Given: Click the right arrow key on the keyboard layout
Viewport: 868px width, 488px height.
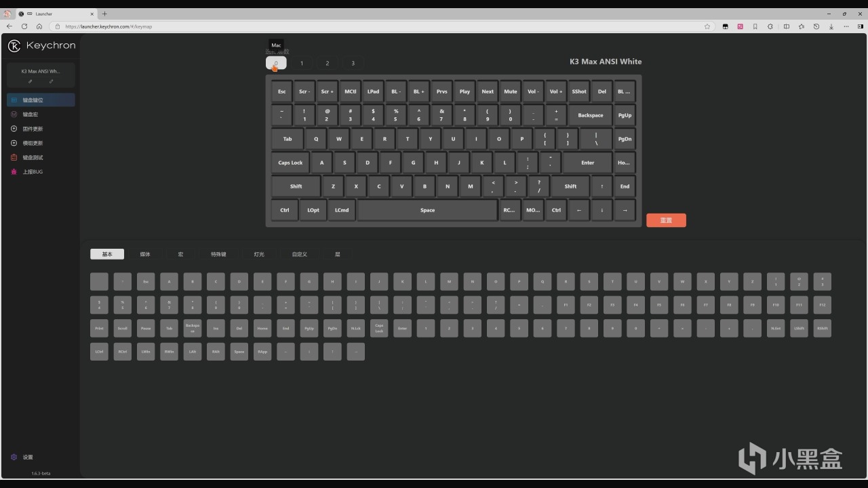Looking at the screenshot, I should click(625, 210).
